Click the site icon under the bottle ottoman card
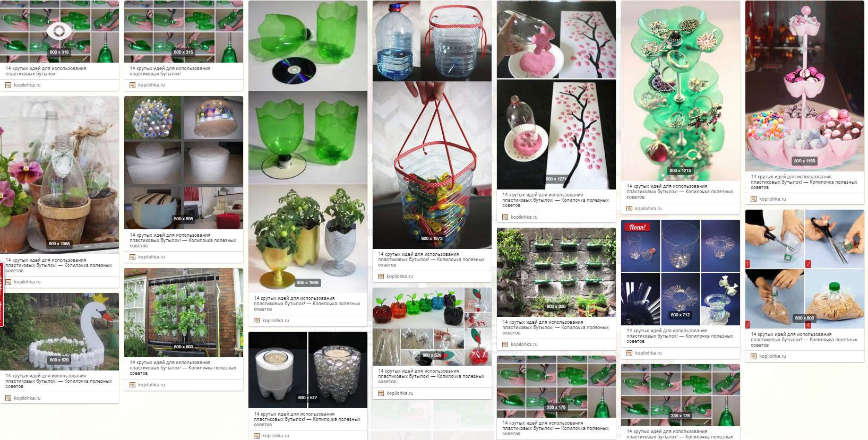Viewport: 868px width, 440px height. [x=133, y=257]
